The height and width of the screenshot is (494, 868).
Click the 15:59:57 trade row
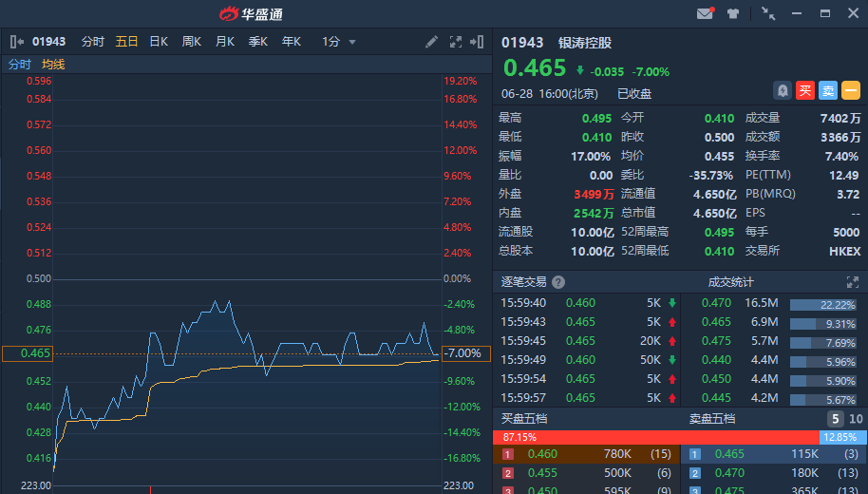point(589,398)
